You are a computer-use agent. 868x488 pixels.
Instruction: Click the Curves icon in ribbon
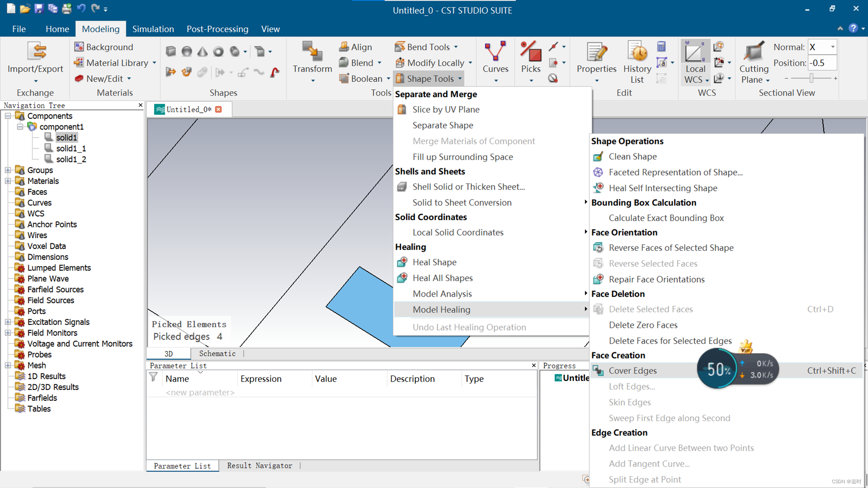[x=495, y=53]
